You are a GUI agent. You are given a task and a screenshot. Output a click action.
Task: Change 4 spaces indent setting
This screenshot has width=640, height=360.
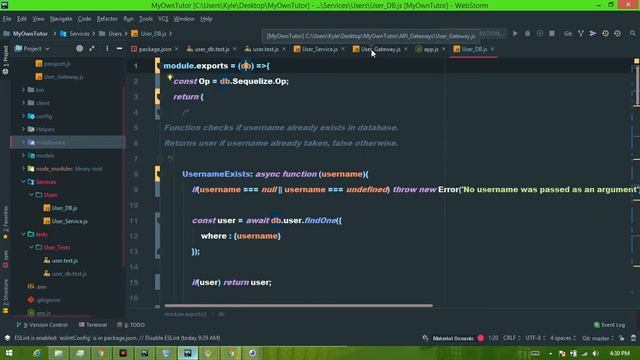pyautogui.click(x=563, y=338)
